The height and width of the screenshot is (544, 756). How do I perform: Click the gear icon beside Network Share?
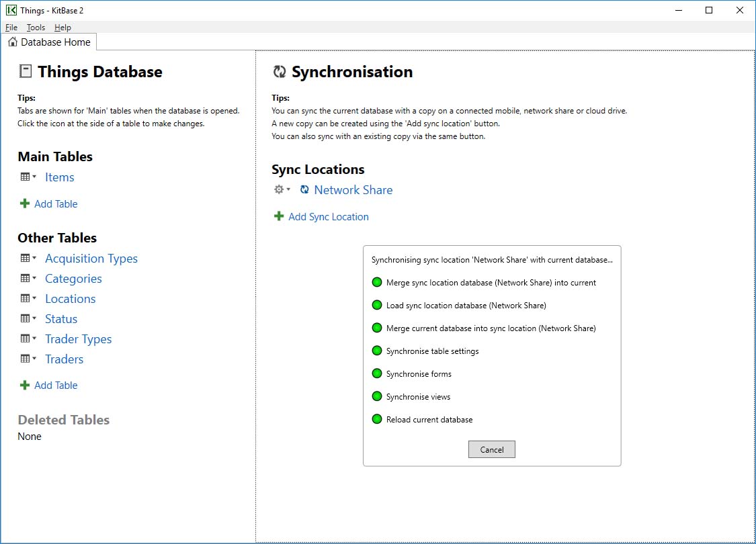click(279, 189)
